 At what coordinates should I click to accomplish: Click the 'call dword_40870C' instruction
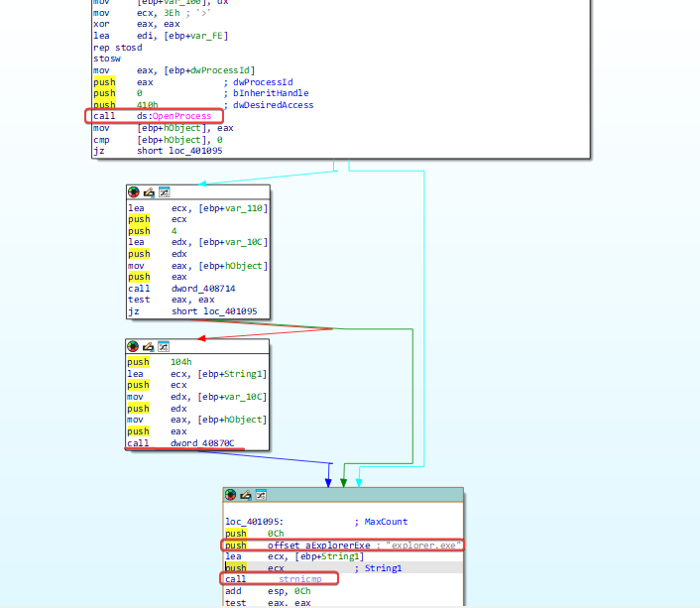coord(180,443)
